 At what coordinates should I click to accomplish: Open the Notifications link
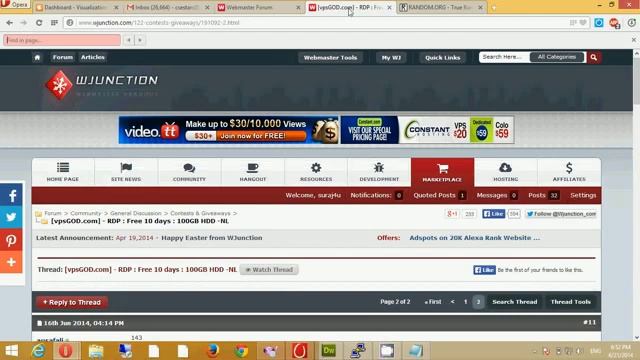click(x=371, y=196)
